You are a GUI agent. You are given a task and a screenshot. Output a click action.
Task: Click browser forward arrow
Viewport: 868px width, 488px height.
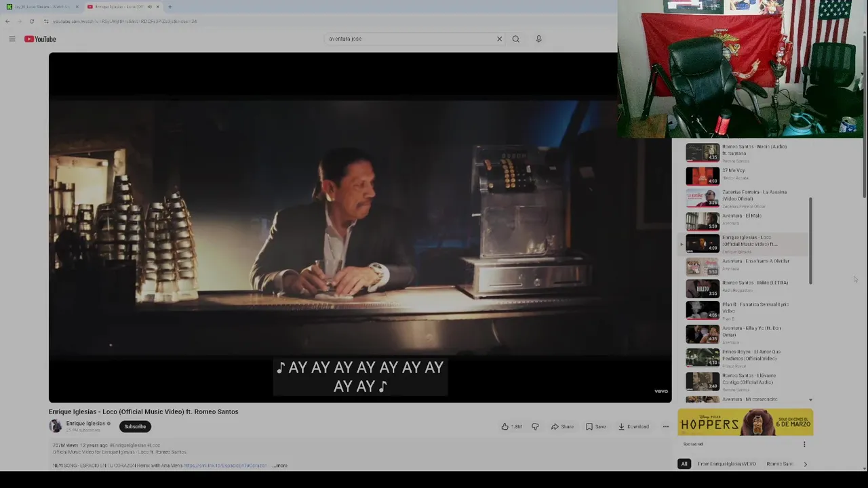(19, 21)
